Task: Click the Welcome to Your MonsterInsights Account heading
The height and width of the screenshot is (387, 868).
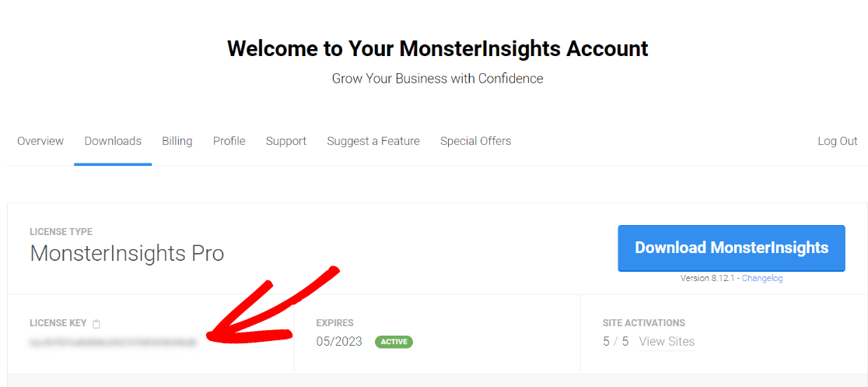Action: (438, 48)
